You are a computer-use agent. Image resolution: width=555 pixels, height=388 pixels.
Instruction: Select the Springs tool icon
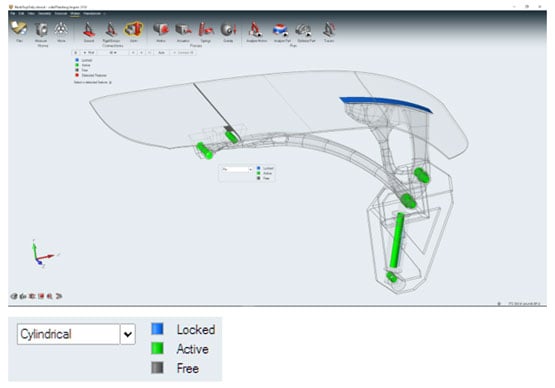(206, 30)
